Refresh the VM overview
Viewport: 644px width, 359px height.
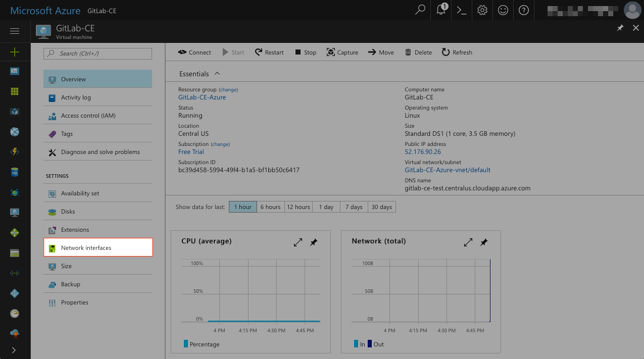(x=457, y=53)
